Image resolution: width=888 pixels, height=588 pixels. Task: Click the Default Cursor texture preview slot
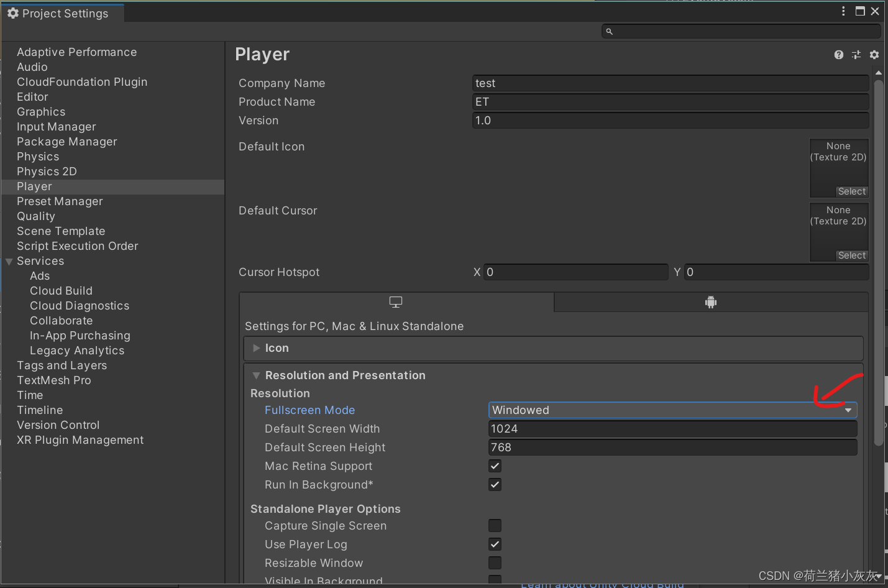pyautogui.click(x=839, y=232)
